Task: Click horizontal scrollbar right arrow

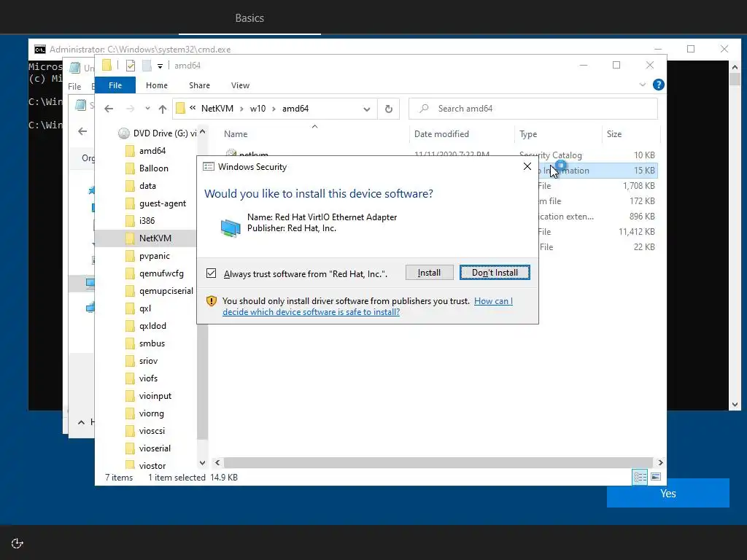Action: coord(660,462)
